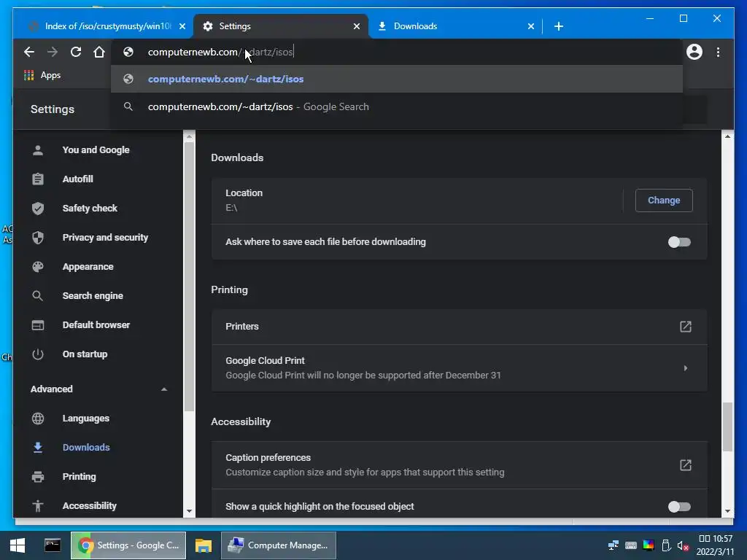747x560 pixels.
Task: Open File Explorer from the taskbar
Action: [204, 545]
